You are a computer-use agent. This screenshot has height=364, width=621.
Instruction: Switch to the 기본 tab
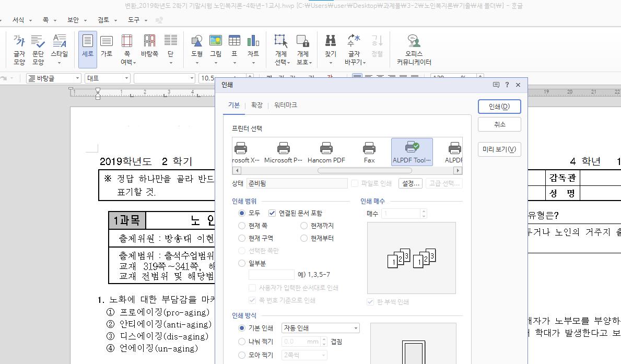point(234,105)
